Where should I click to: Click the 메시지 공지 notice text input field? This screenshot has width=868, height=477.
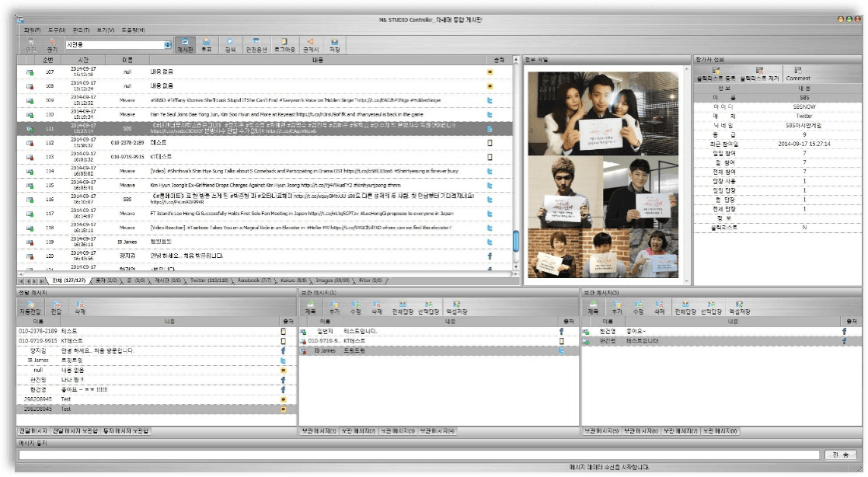coord(420,454)
